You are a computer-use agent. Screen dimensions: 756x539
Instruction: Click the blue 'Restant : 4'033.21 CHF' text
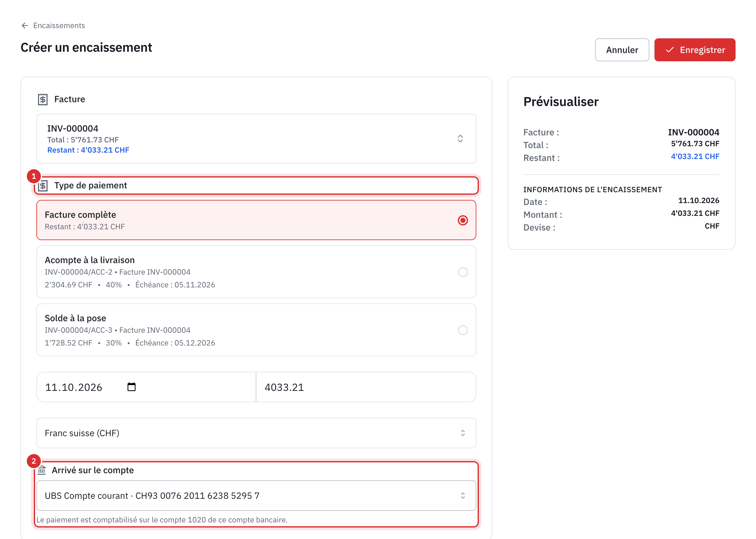point(88,150)
